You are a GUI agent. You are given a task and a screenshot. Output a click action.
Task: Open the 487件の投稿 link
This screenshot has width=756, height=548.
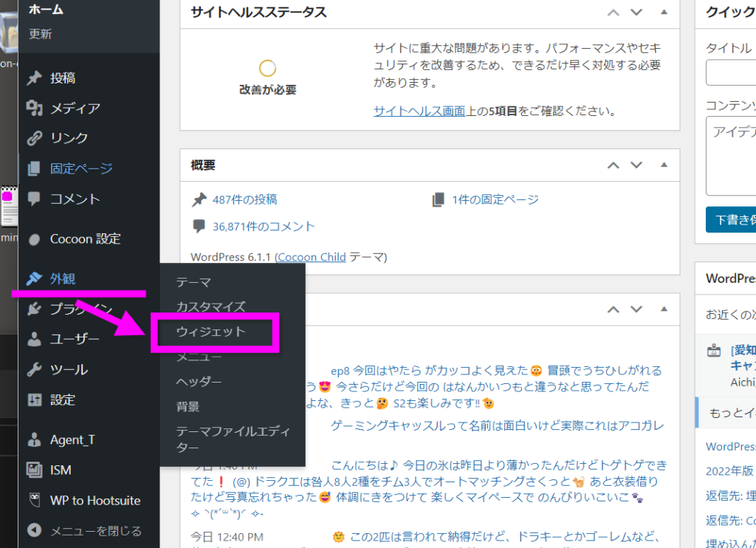pos(244,199)
